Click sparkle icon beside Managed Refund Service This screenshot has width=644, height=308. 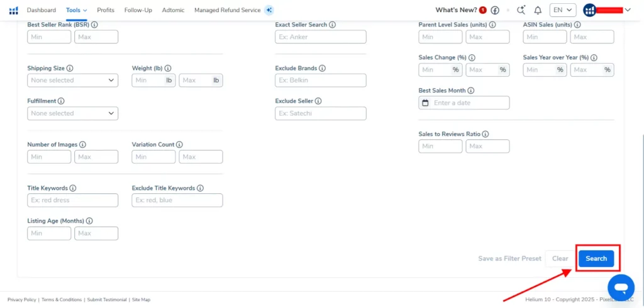(269, 10)
